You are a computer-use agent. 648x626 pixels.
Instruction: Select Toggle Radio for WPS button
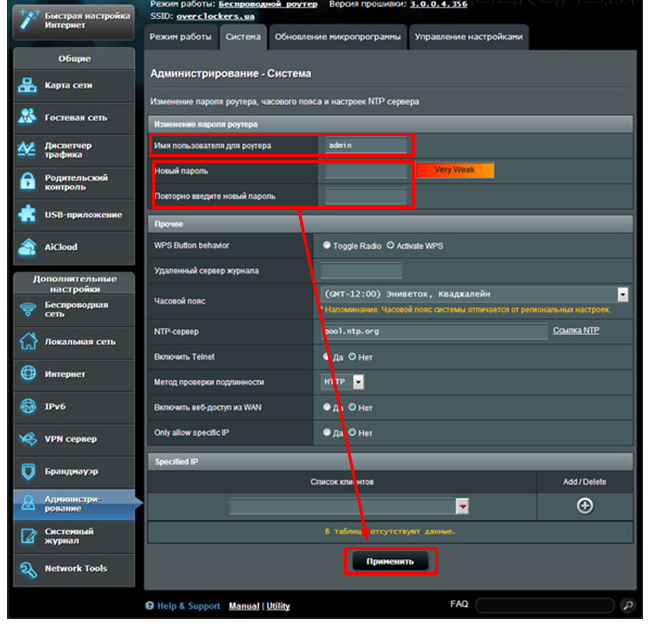tap(326, 245)
